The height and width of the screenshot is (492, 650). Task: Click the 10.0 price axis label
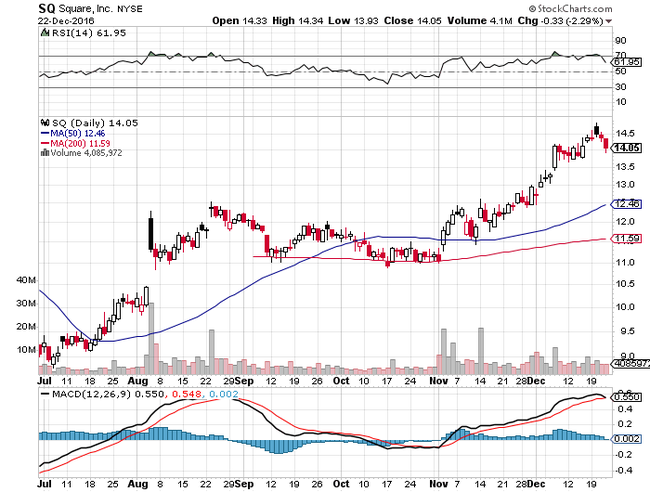[x=625, y=307]
